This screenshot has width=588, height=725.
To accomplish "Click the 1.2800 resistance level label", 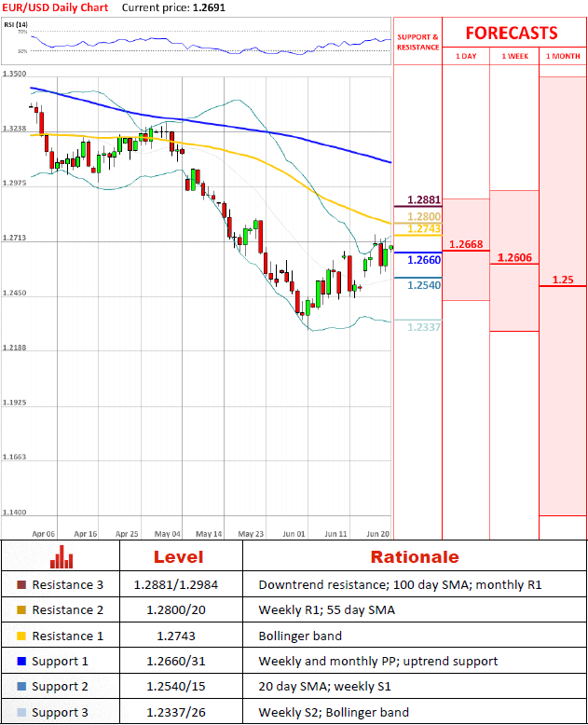I will [424, 216].
